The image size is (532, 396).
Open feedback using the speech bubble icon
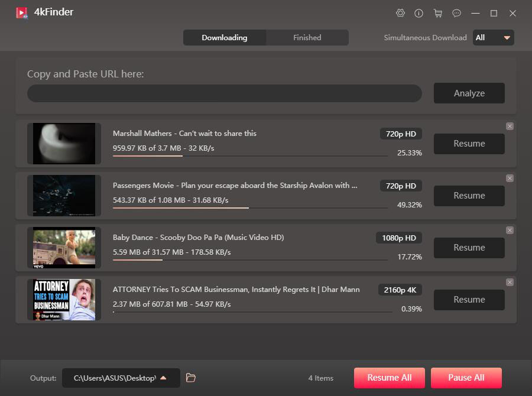point(456,13)
